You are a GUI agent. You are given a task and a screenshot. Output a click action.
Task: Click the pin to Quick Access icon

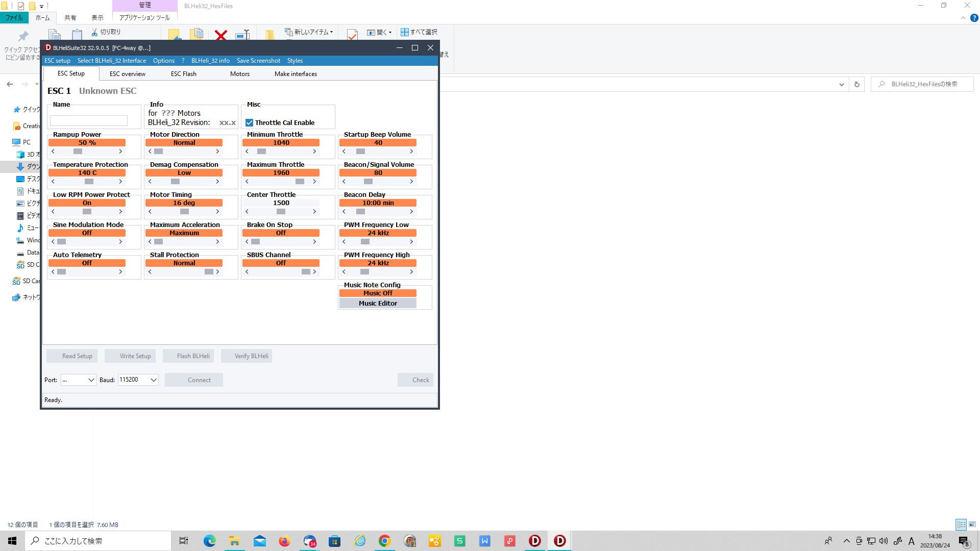[x=23, y=36]
